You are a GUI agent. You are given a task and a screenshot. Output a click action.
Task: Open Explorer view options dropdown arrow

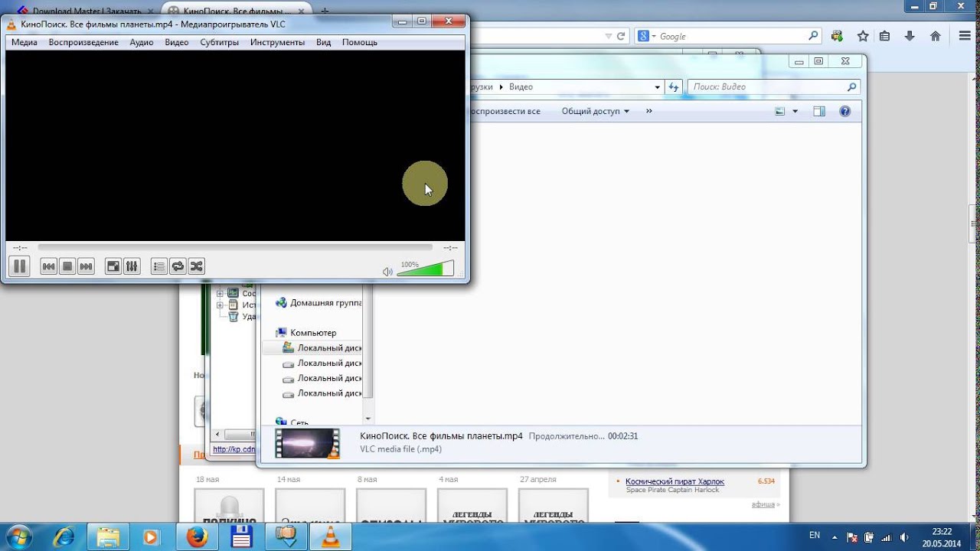click(795, 111)
